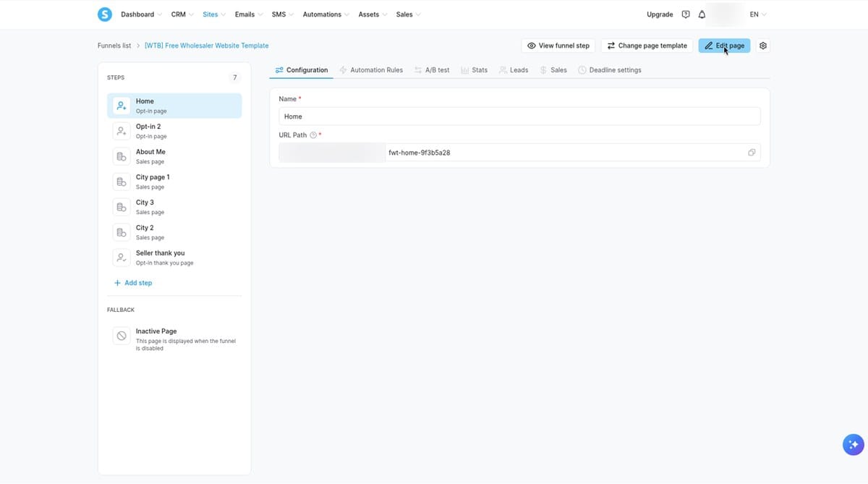Expand the SMS dropdown menu
The height and width of the screenshot is (484, 868).
pyautogui.click(x=282, y=14)
